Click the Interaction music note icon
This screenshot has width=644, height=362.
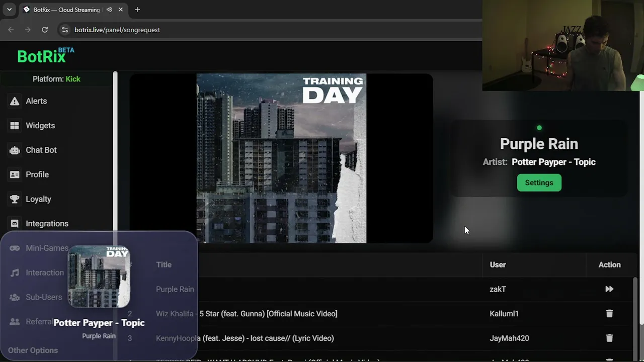(x=15, y=273)
